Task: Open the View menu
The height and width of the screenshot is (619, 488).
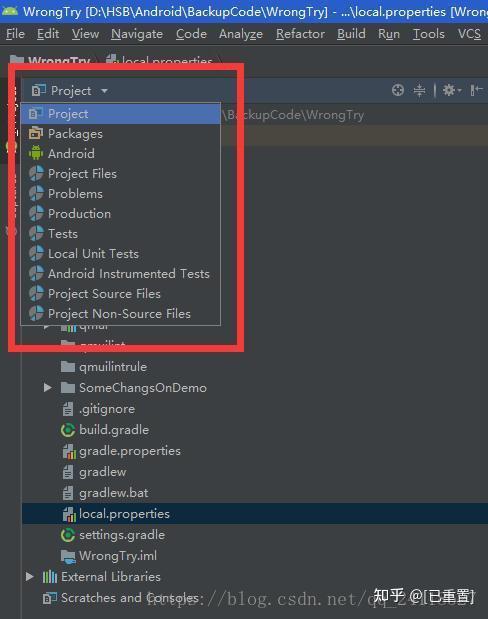Action: click(x=85, y=34)
